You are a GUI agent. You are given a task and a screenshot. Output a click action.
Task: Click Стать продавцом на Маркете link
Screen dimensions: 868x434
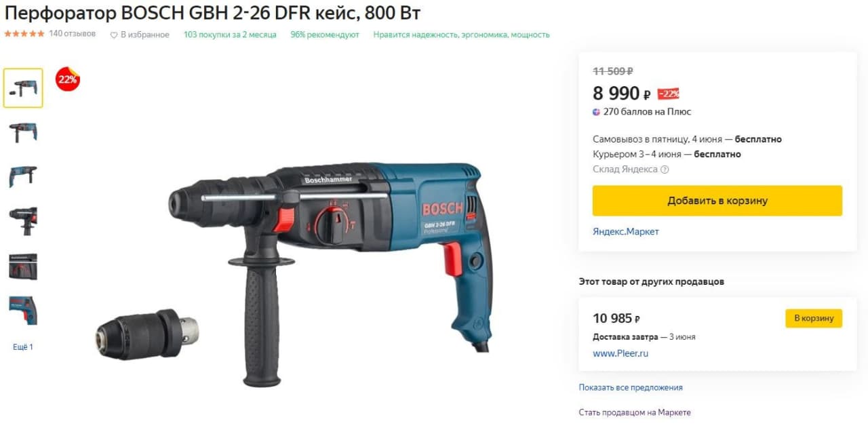pyautogui.click(x=635, y=412)
